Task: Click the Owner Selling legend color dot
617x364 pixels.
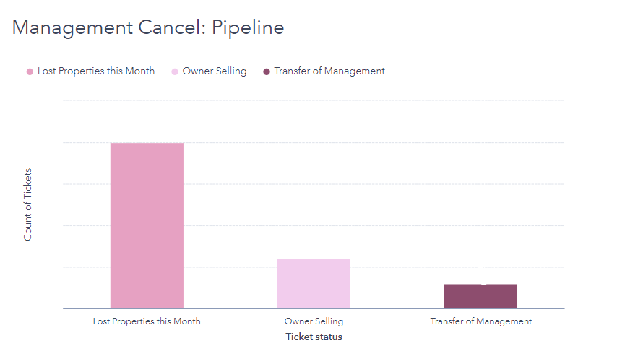Action: tap(175, 71)
